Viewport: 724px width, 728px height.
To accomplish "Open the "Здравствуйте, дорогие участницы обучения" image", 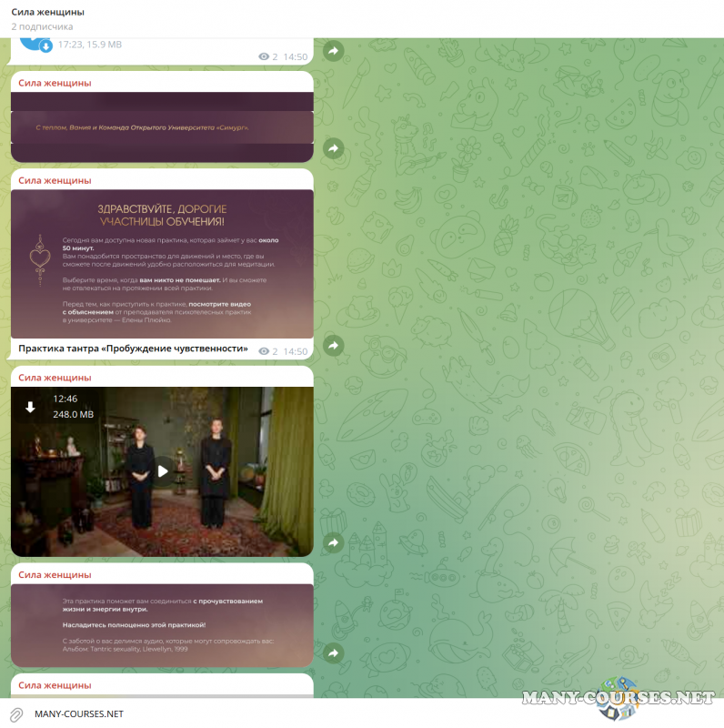I will pyautogui.click(x=162, y=264).
